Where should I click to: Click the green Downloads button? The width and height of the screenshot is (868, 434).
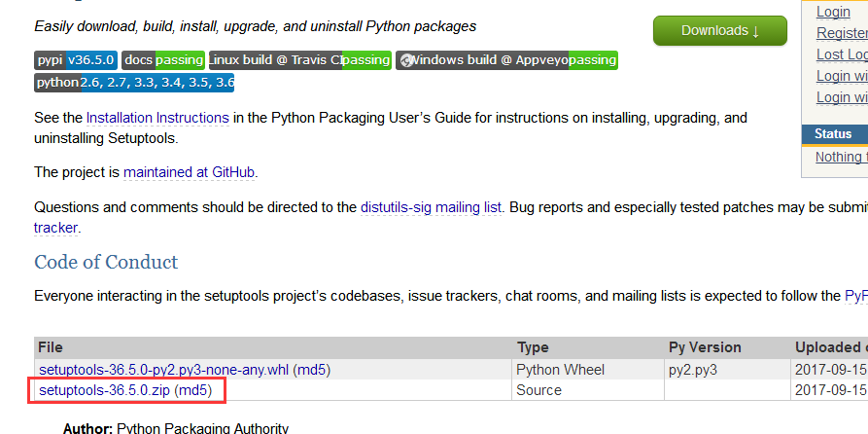(x=719, y=30)
